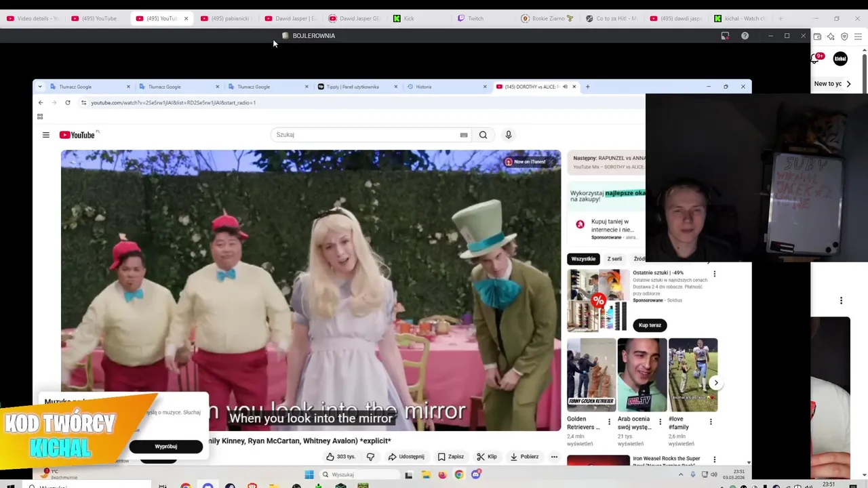This screenshot has width=868, height=488.
Task: Click the YouTube search magnifier button
Action: (x=483, y=135)
